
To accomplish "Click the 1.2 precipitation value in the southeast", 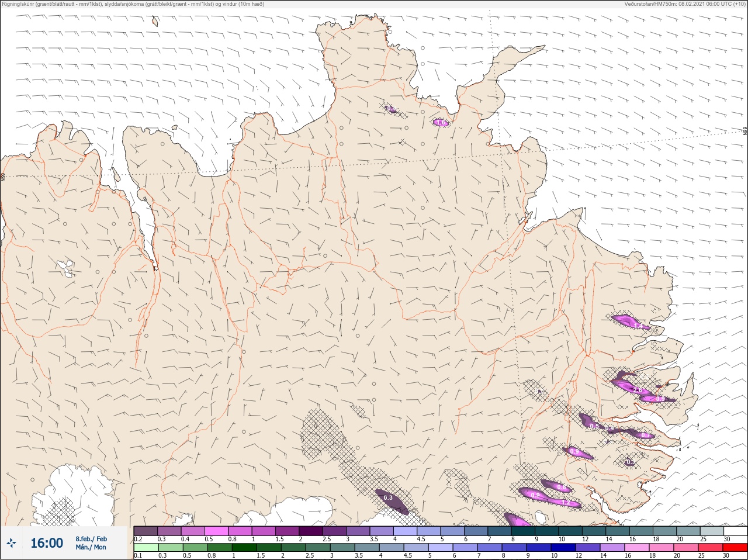I will pos(565,502).
